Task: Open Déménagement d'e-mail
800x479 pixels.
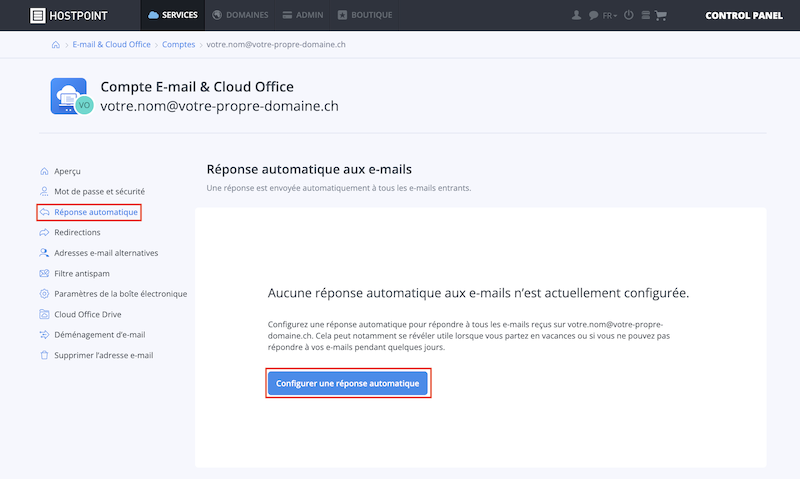Action: coord(99,335)
